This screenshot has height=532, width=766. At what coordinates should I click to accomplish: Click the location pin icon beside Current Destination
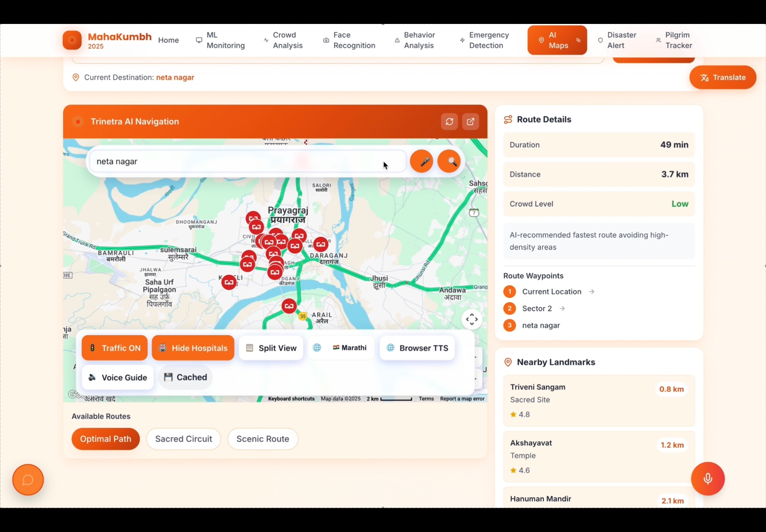pos(76,77)
